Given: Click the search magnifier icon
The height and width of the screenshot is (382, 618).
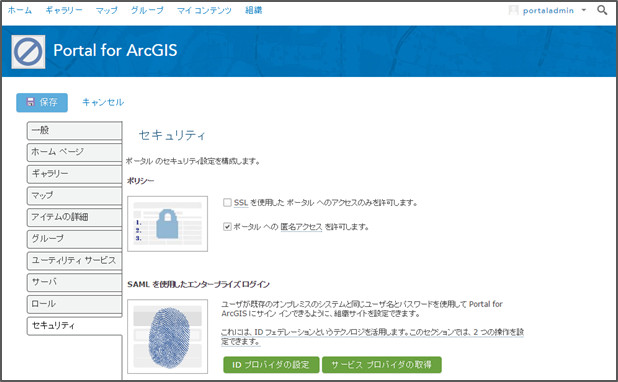Looking at the screenshot, I should click(602, 10).
